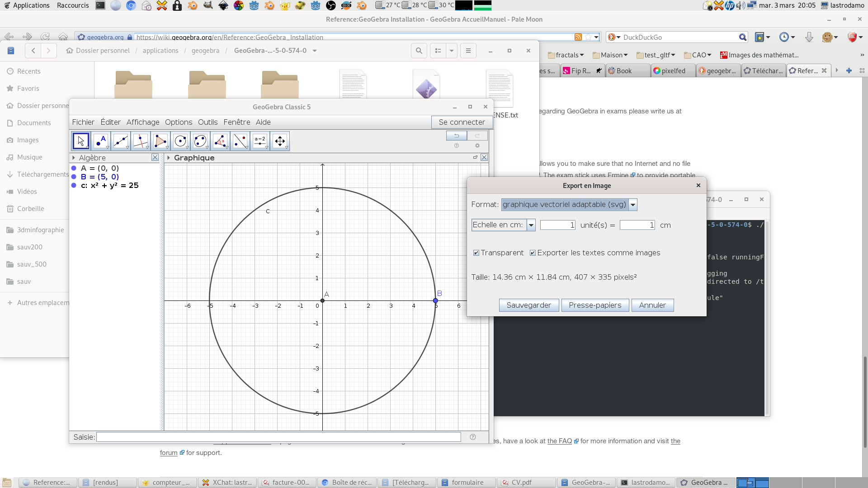The image size is (868, 488).
Task: Open the fractals bookmark folder
Action: (566, 55)
